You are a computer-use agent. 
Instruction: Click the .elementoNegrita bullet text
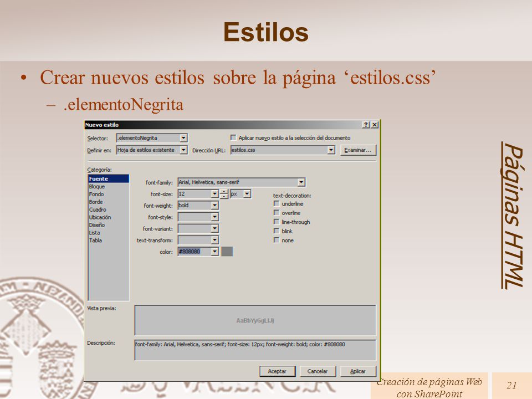[x=124, y=105]
